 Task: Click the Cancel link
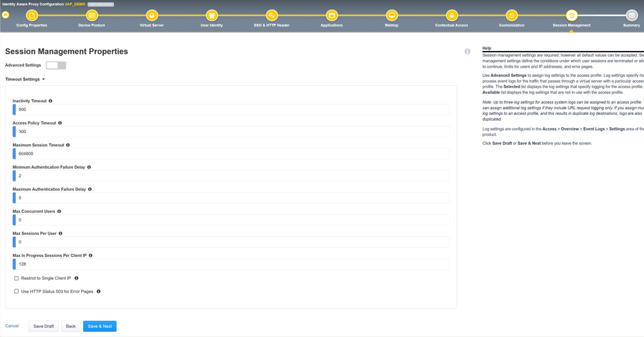(x=12, y=326)
